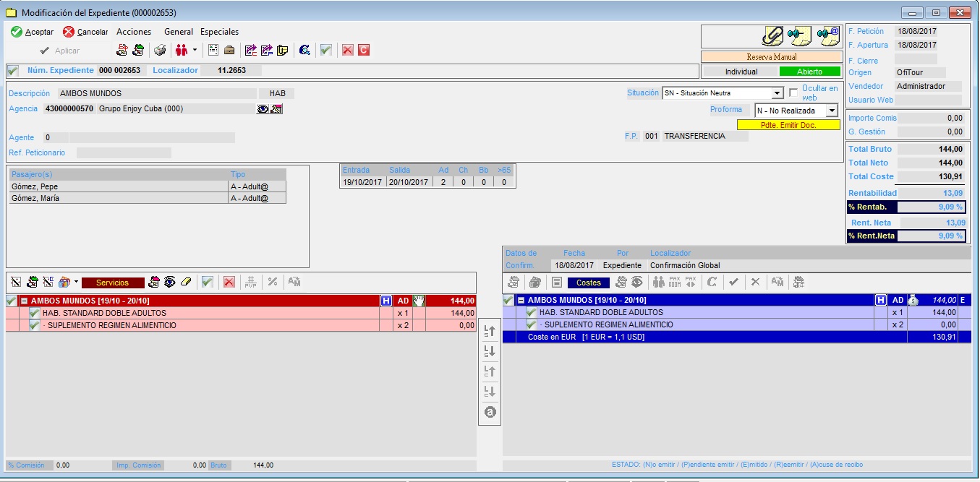Enable the 'Ocultar en web' checkbox
The width and height of the screenshot is (980, 482).
793,93
